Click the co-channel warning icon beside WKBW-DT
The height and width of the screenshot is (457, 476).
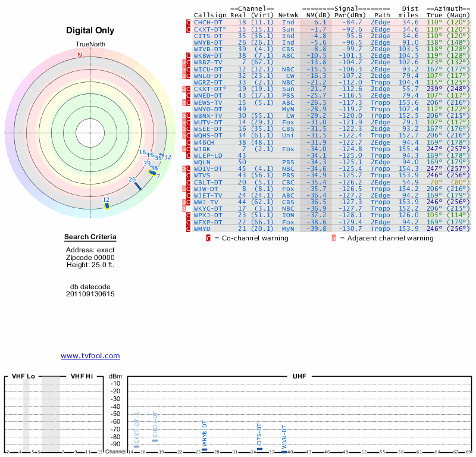point(189,55)
